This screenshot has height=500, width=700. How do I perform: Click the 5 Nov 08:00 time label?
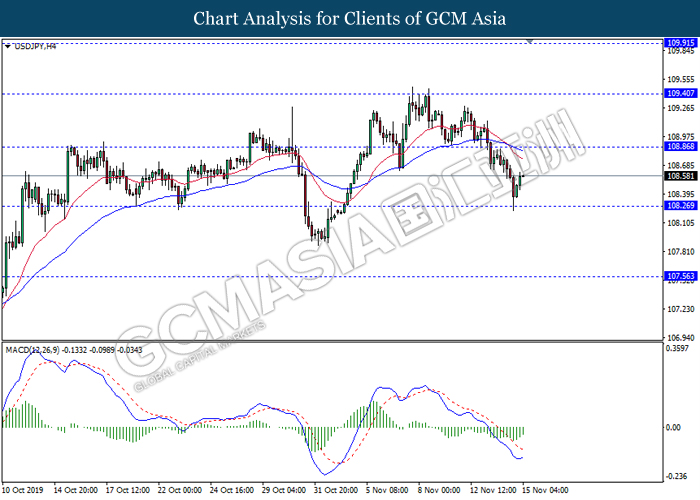[388, 490]
